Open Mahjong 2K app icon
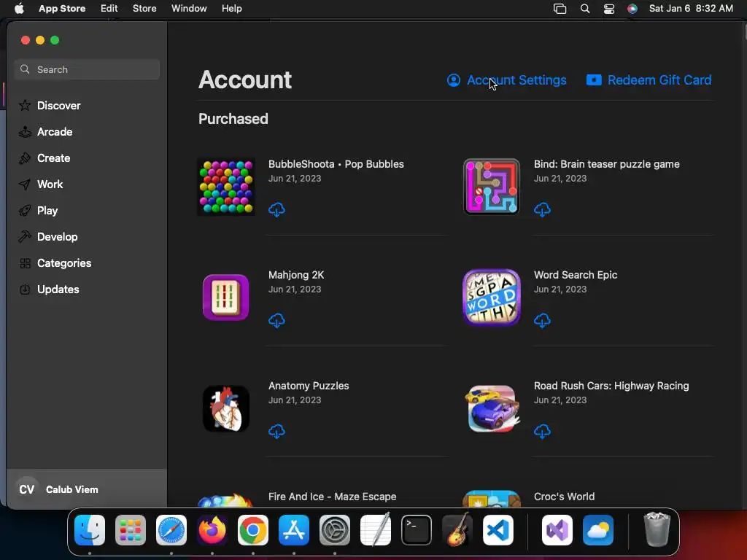Viewport: 747px width, 560px height. (226, 297)
